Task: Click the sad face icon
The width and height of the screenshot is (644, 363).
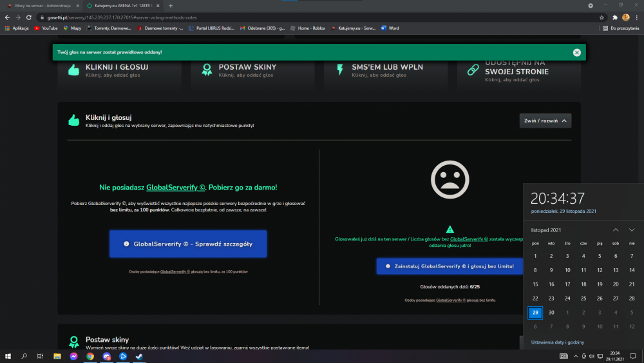Action: 450,180
